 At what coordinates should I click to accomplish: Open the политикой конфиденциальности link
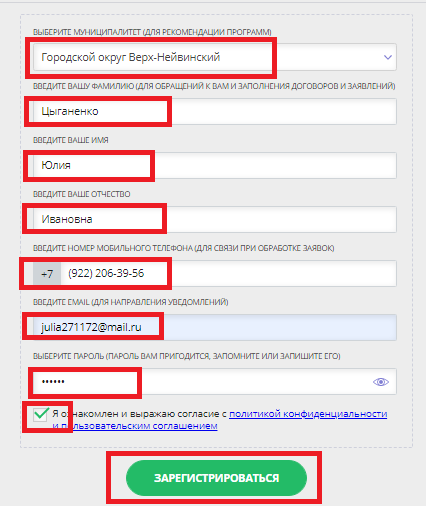pyautogui.click(x=308, y=414)
